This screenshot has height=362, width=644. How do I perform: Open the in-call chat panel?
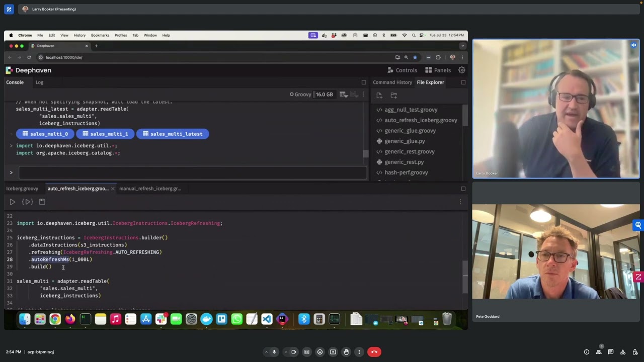tap(611, 352)
